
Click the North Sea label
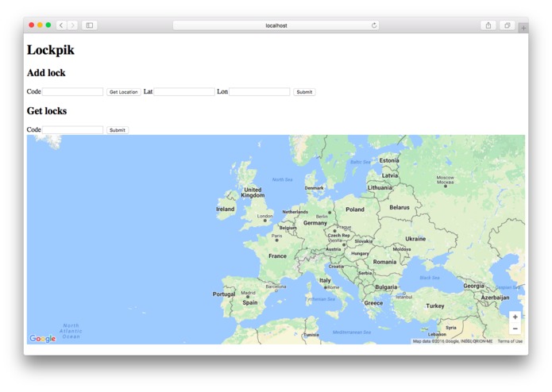[x=282, y=179]
